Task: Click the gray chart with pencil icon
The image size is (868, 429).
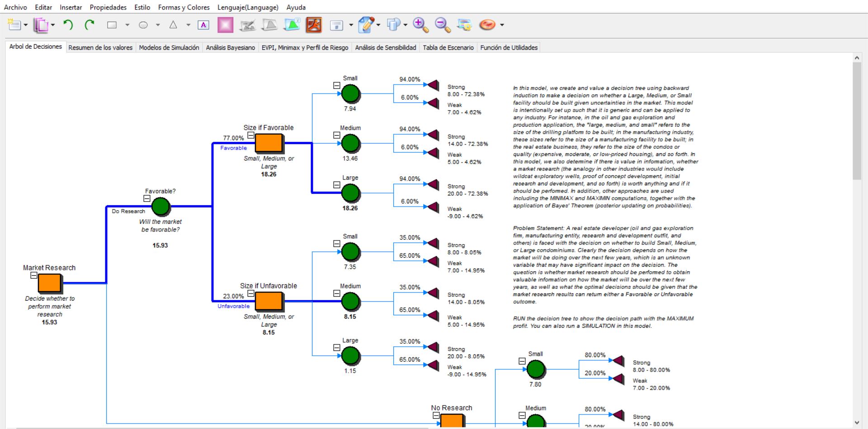Action: click(x=247, y=25)
